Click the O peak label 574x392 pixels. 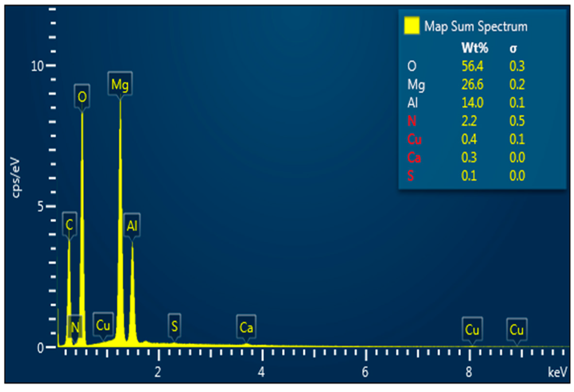(82, 96)
